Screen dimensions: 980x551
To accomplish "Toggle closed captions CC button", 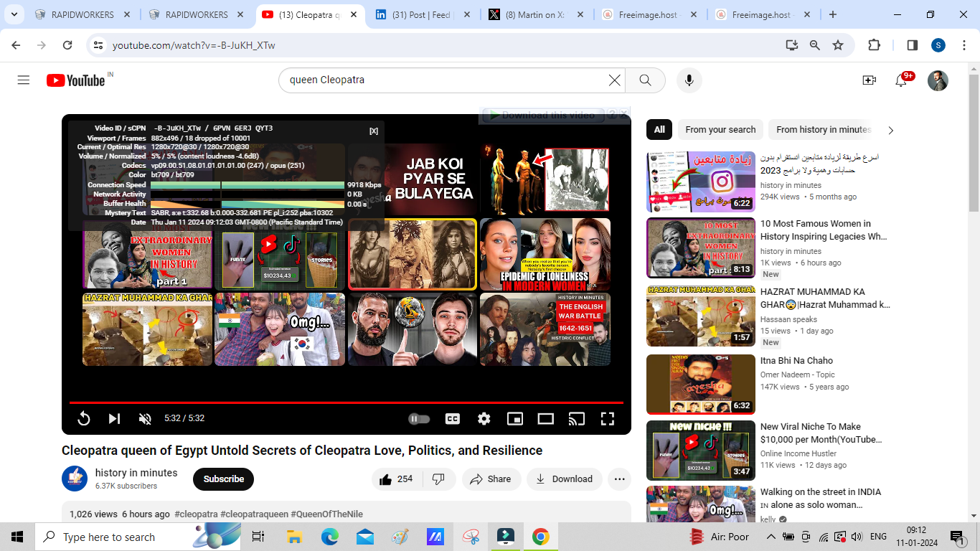I will (453, 418).
